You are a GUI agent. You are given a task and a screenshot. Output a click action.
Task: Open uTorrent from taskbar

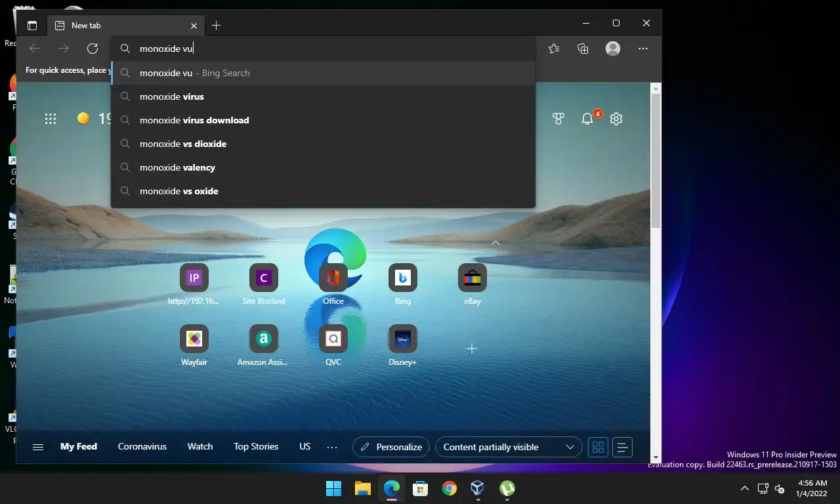pyautogui.click(x=507, y=488)
